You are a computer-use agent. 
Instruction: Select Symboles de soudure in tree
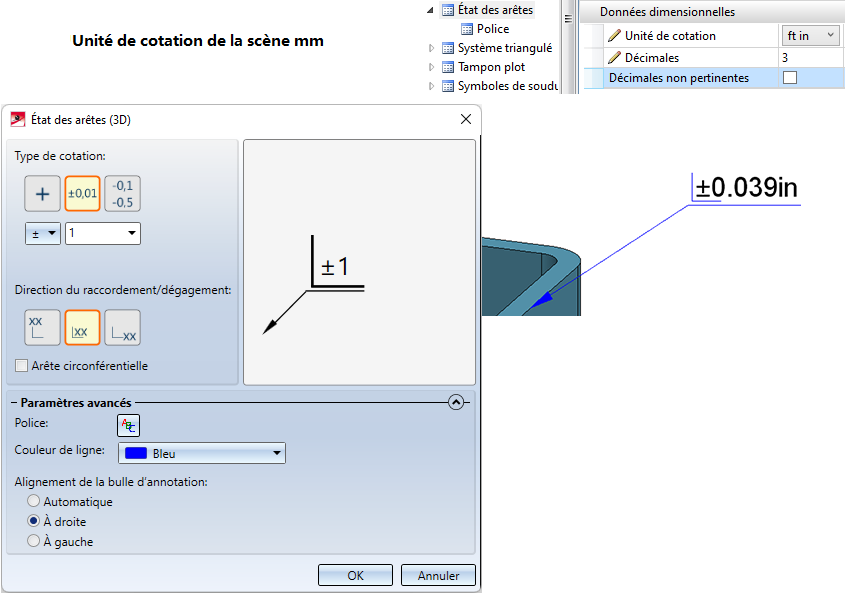[508, 86]
